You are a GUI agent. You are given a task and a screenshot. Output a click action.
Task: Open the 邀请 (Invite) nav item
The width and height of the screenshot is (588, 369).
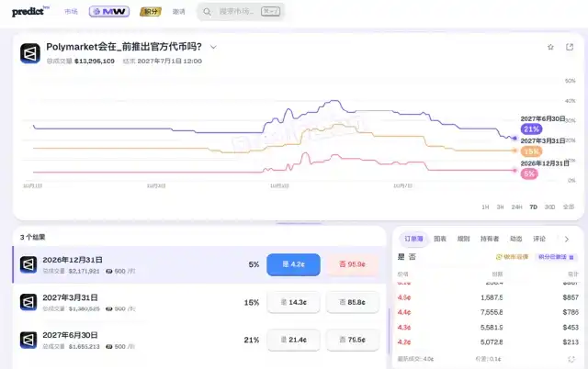(x=178, y=12)
